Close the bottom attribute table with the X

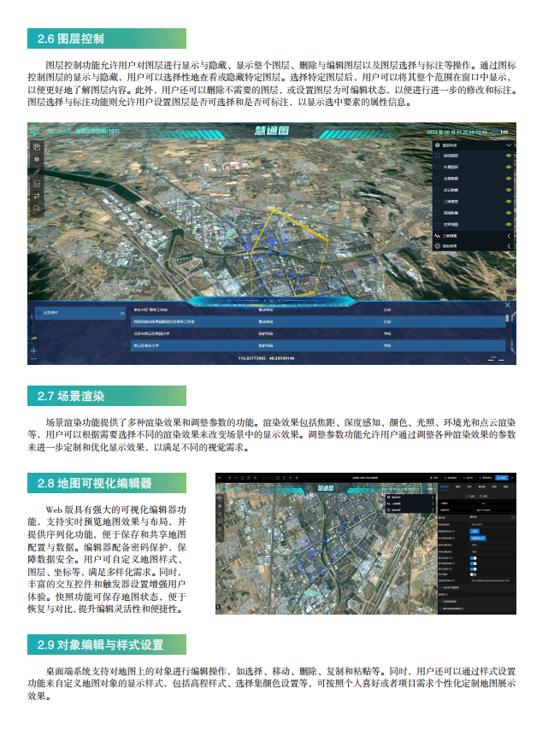tap(508, 305)
